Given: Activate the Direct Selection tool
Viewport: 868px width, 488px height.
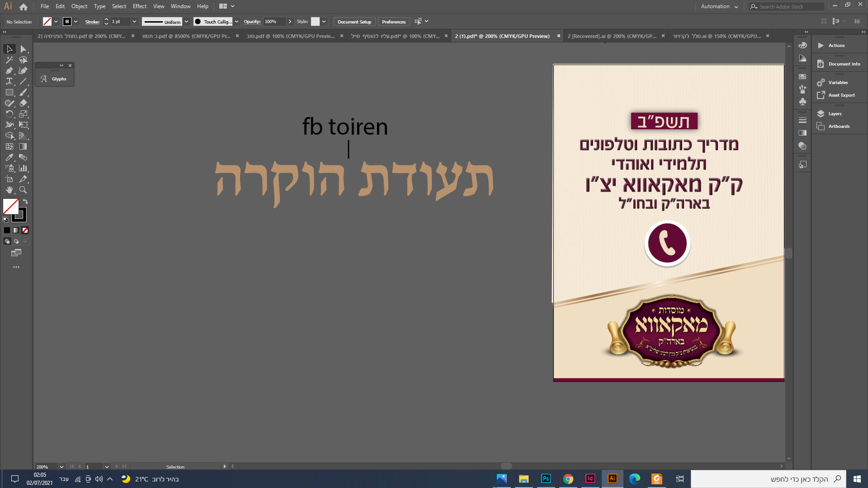Looking at the screenshot, I should [23, 49].
